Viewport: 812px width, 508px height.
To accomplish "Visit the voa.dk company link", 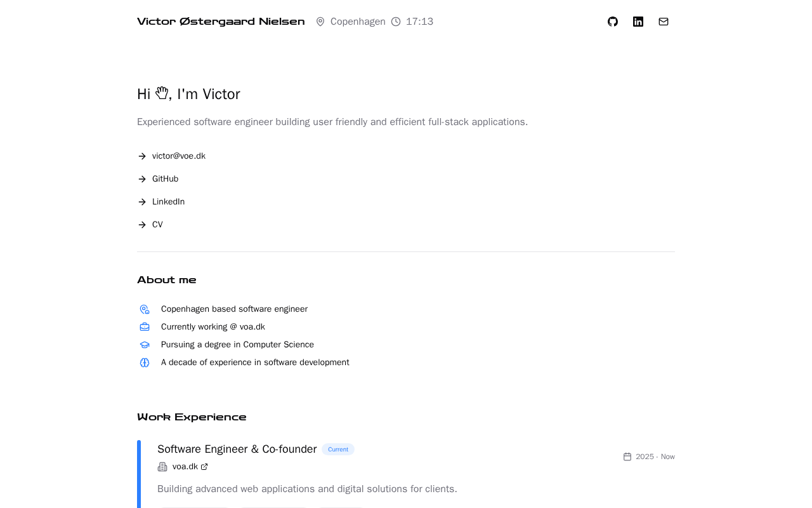I will click(185, 467).
